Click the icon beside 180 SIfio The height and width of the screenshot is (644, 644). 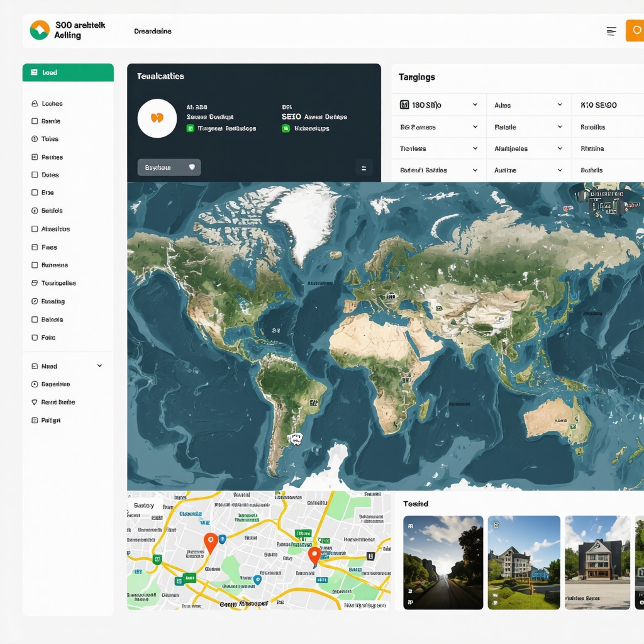tap(404, 105)
